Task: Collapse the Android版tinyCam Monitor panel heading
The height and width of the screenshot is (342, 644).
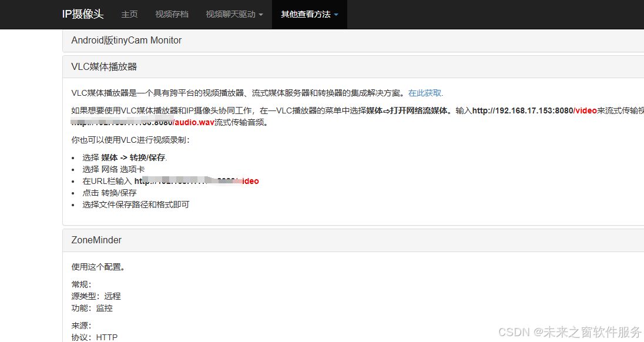Action: [353, 40]
